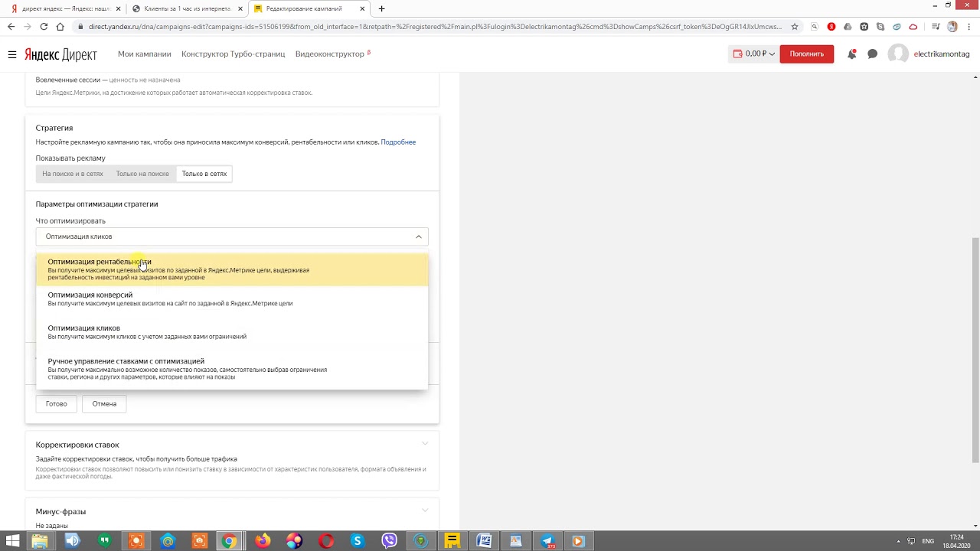The image size is (980, 551).
Task: Open the account balance 0,00 ₽ dropdown
Action: [754, 54]
